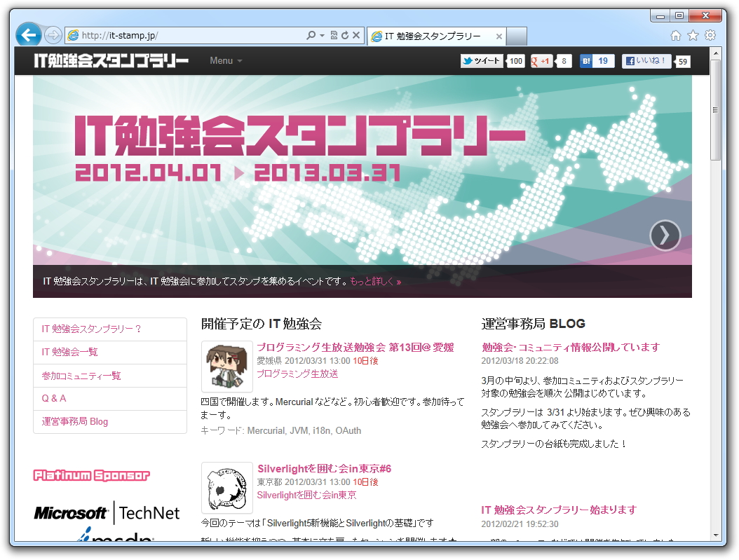Refresh the page from the address bar icon
This screenshot has width=739, height=560.
pyautogui.click(x=346, y=36)
